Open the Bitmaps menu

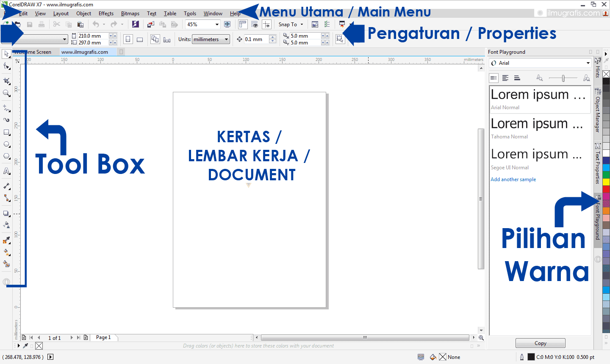(130, 13)
